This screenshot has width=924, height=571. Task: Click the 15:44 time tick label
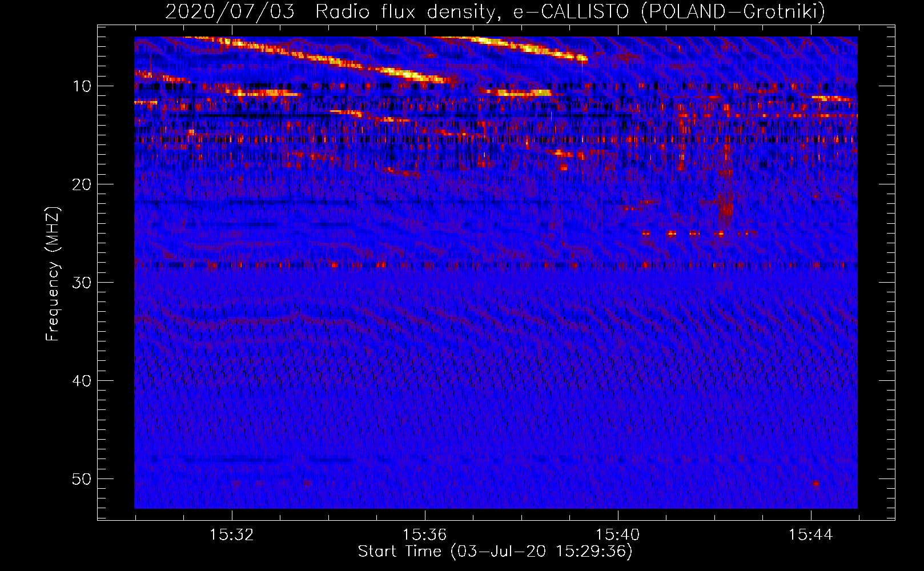click(810, 535)
